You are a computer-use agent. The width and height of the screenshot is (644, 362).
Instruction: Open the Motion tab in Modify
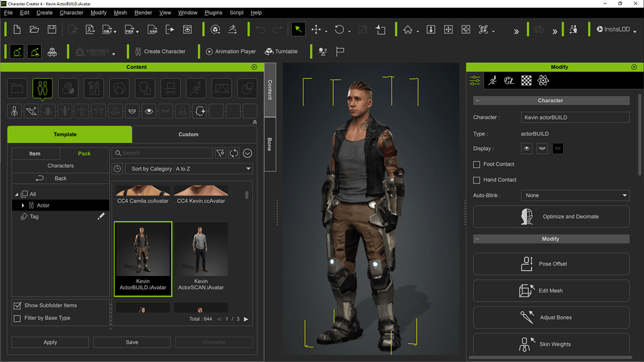coord(492,80)
